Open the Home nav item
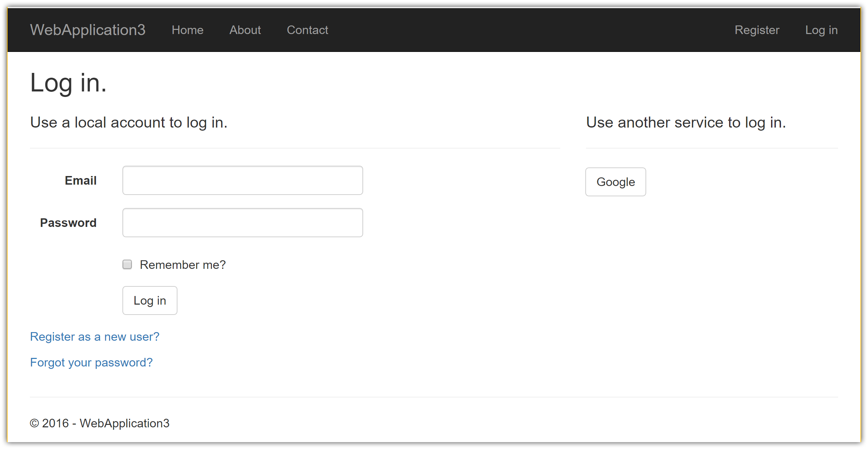 click(x=187, y=30)
